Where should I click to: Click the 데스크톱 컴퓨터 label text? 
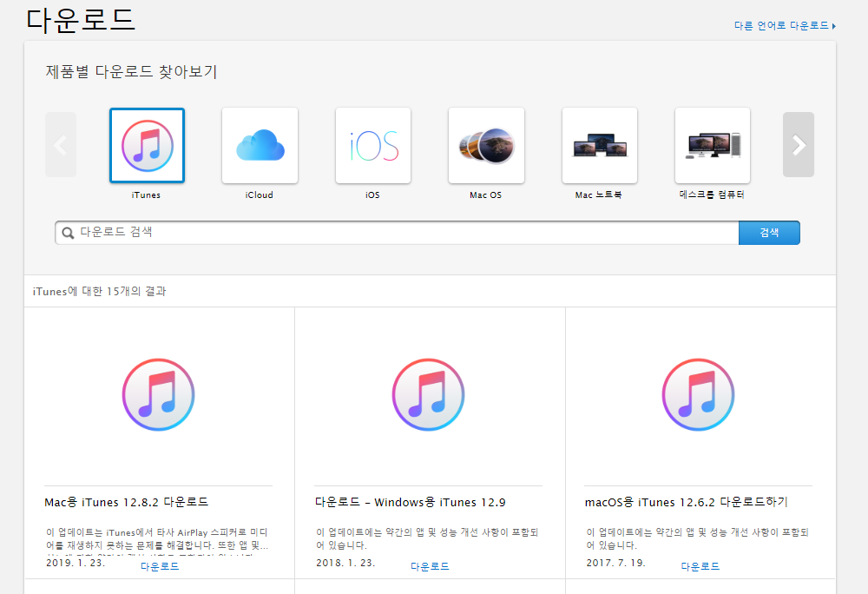point(712,195)
